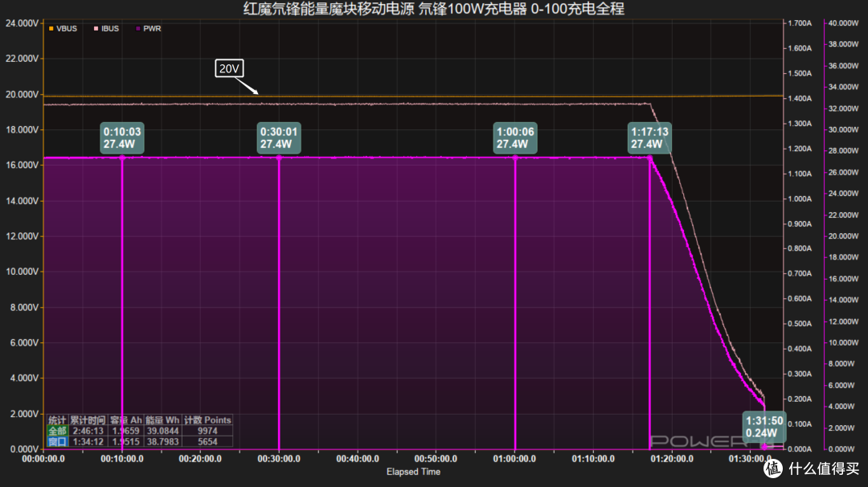Click the 20.000V left axis tick label

tap(23, 95)
